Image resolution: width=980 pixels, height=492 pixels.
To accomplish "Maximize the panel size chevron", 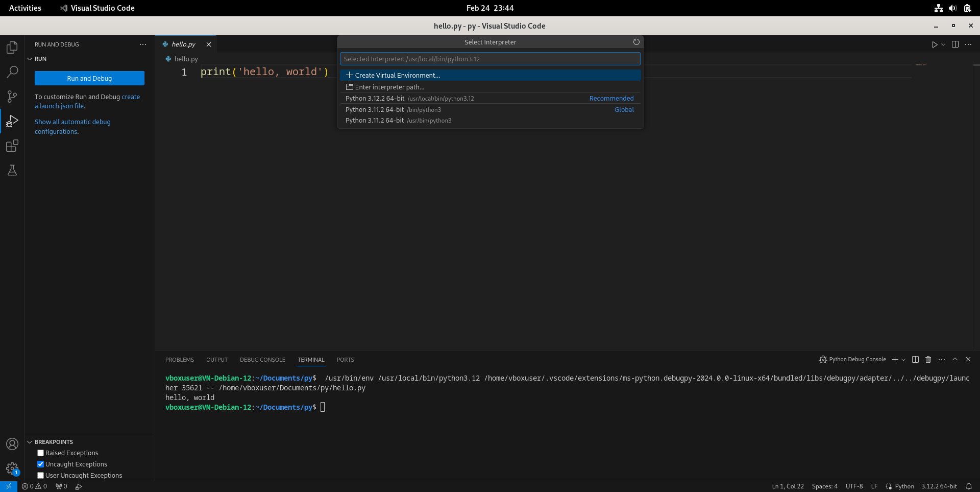I will 955,360.
